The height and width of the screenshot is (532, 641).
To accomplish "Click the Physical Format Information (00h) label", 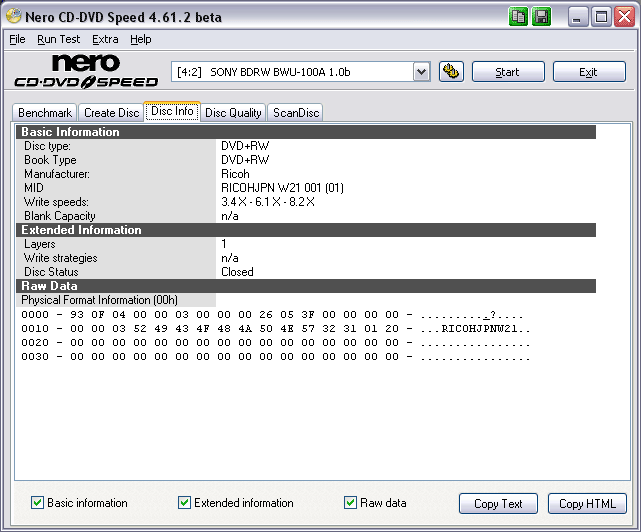I will click(x=99, y=300).
